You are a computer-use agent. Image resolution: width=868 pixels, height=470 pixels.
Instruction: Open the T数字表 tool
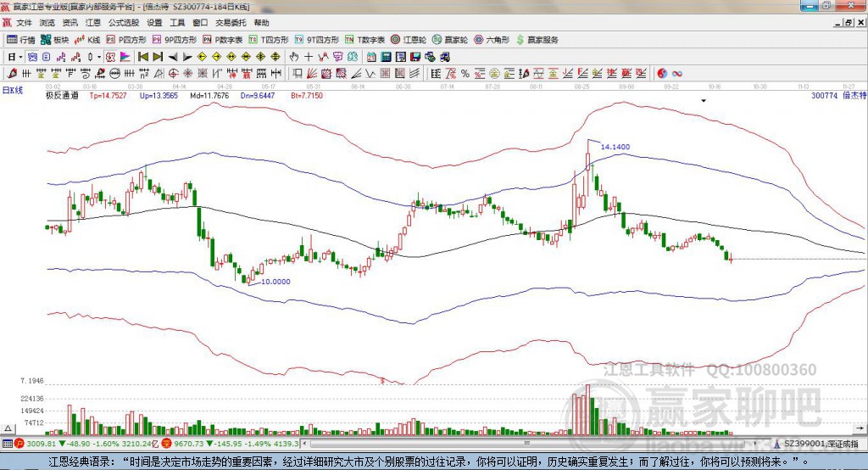tap(364, 40)
